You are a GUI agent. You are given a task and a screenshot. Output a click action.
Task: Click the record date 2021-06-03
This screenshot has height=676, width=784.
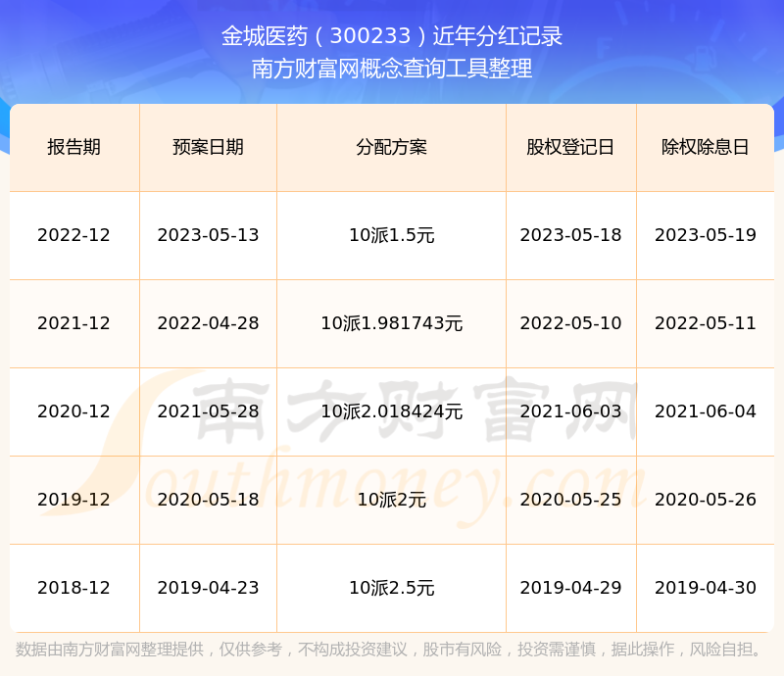click(x=570, y=411)
